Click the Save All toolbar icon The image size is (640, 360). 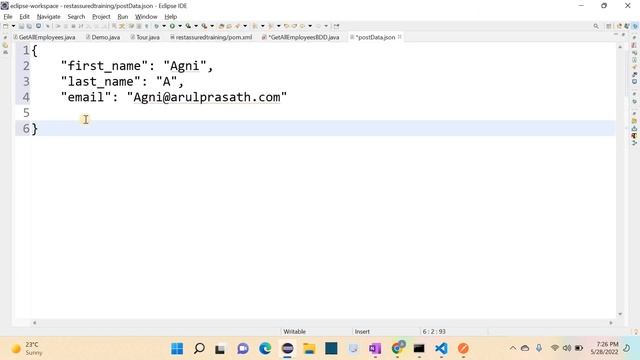29,26
